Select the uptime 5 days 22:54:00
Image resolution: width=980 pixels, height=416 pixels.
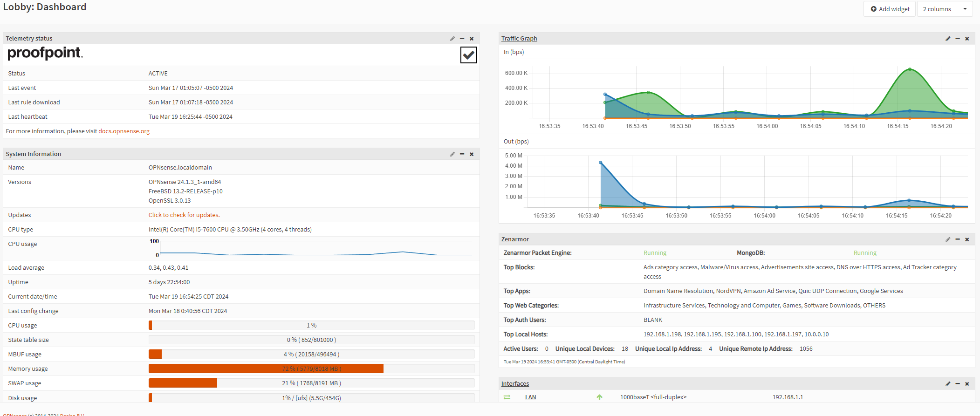[169, 282]
